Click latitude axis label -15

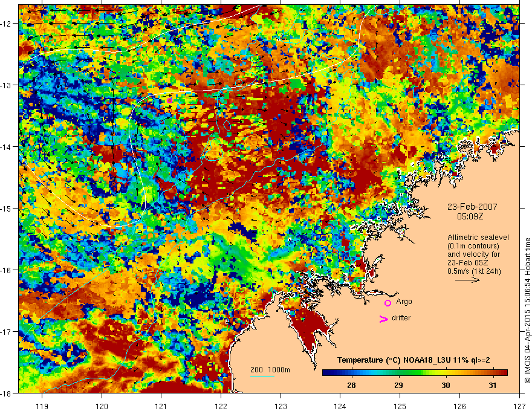click(x=6, y=208)
